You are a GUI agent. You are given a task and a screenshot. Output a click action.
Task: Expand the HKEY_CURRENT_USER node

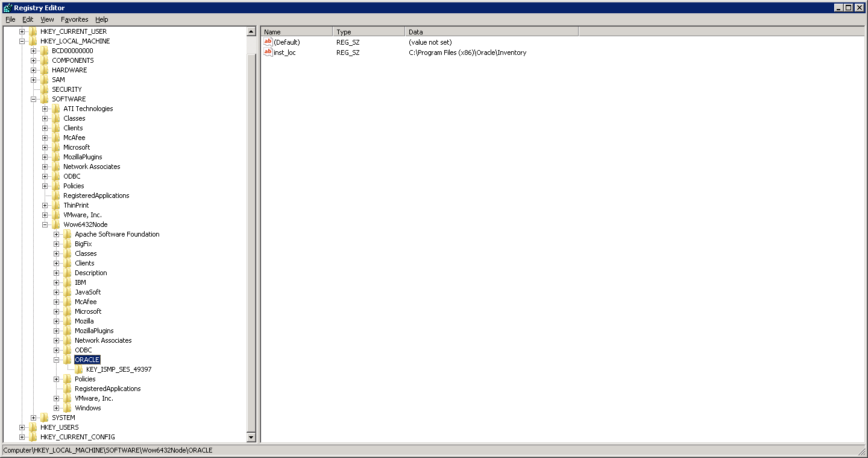pyautogui.click(x=22, y=31)
